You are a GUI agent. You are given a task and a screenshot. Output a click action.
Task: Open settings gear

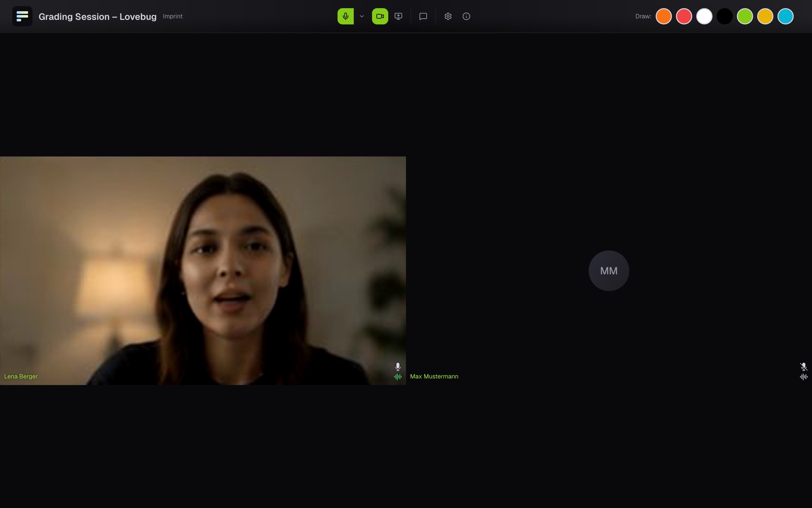click(448, 16)
